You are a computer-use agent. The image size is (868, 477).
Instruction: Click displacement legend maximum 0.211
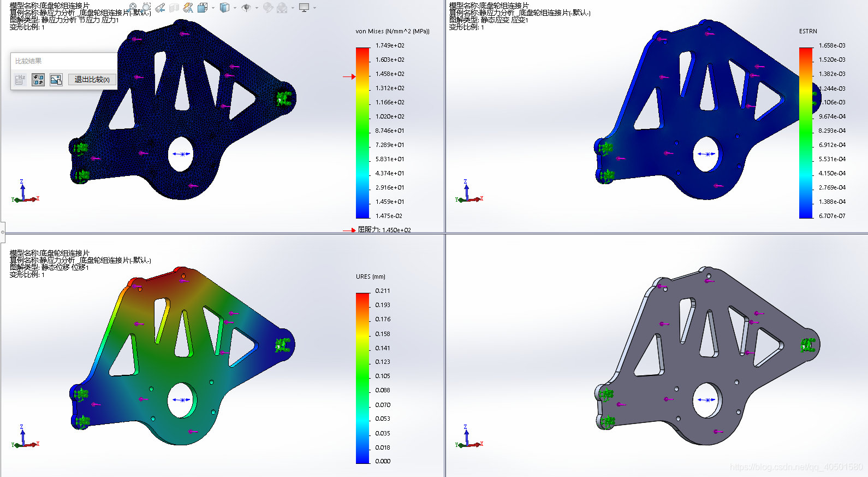pyautogui.click(x=383, y=291)
